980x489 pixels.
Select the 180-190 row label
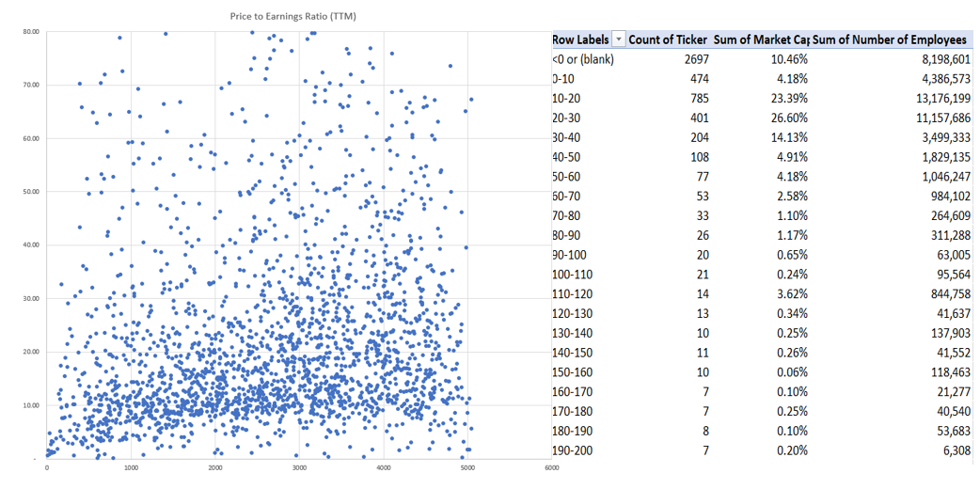point(573,431)
